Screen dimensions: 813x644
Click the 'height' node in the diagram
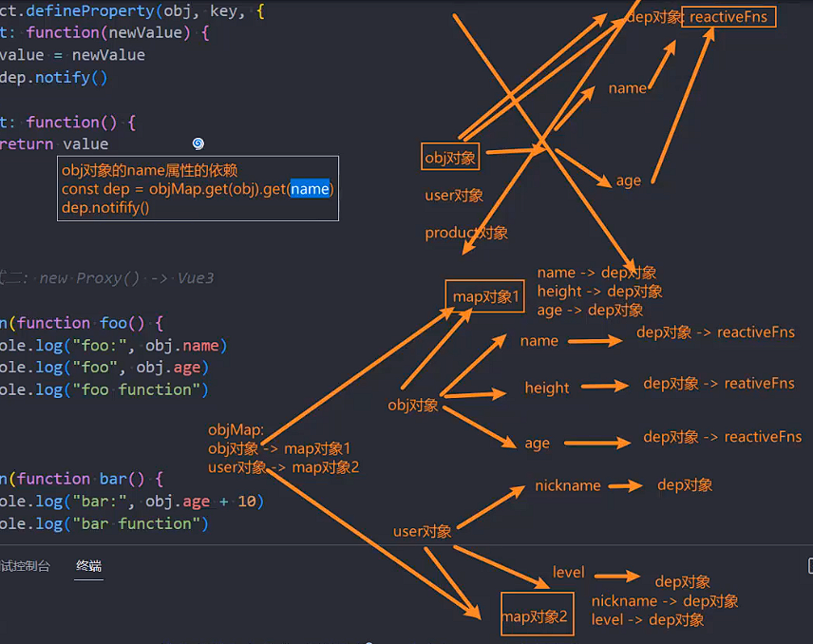(547, 388)
